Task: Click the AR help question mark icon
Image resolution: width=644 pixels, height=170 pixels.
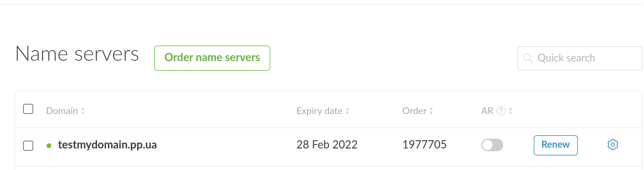Action: pos(501,111)
